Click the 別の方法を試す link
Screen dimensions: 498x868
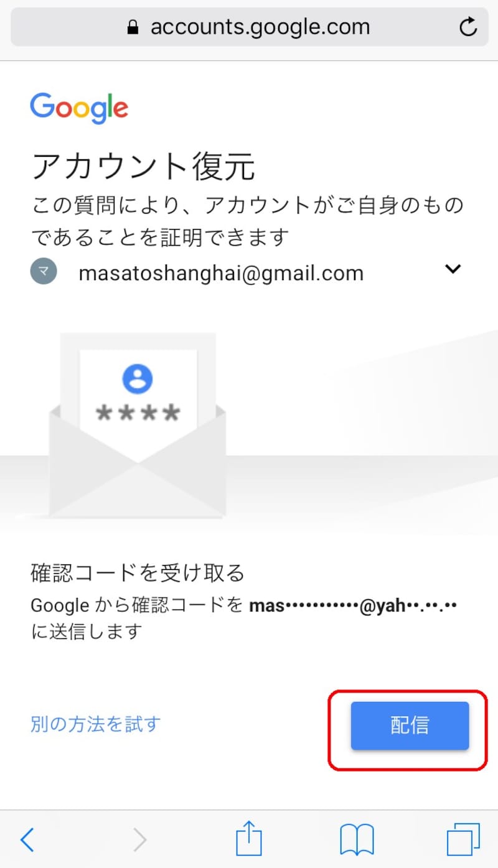(x=95, y=724)
